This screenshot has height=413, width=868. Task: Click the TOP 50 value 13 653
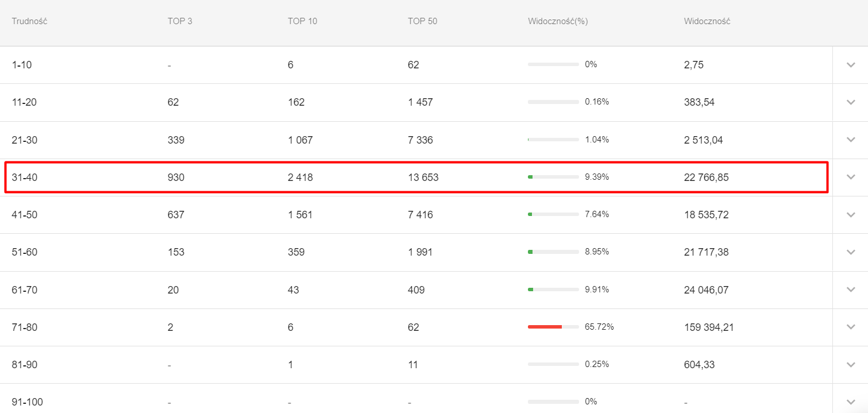click(423, 177)
